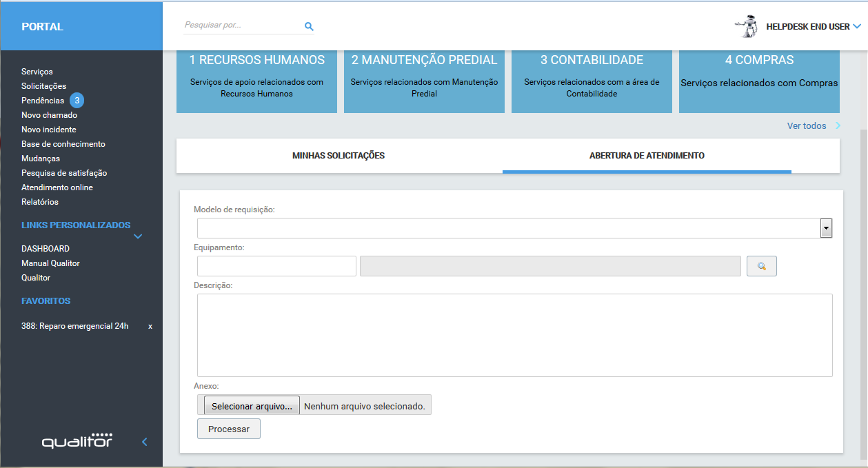This screenshot has width=868, height=468.
Task: Click the Pendências badge showing 3
Action: coord(77,101)
